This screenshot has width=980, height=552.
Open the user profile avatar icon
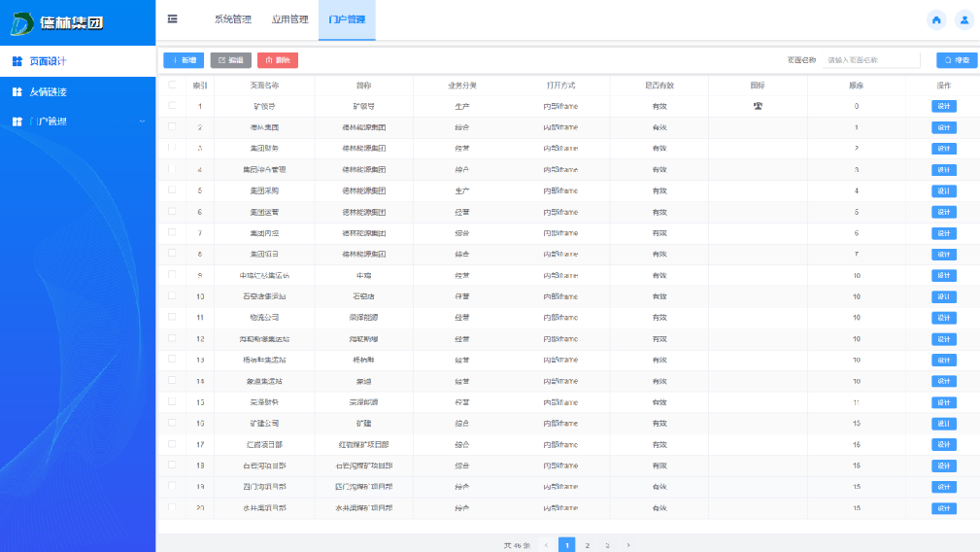coord(964,20)
